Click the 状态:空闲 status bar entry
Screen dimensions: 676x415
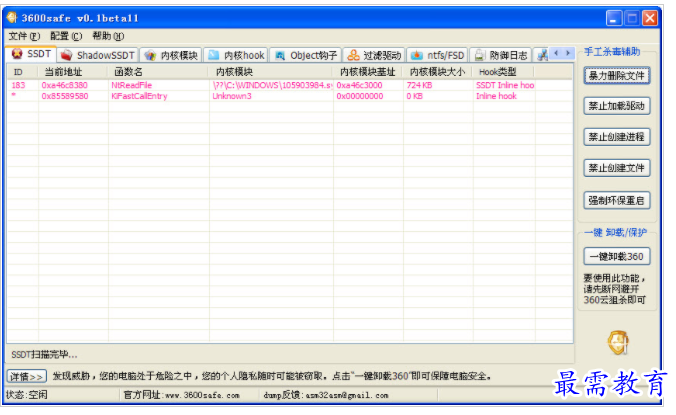pos(27,395)
